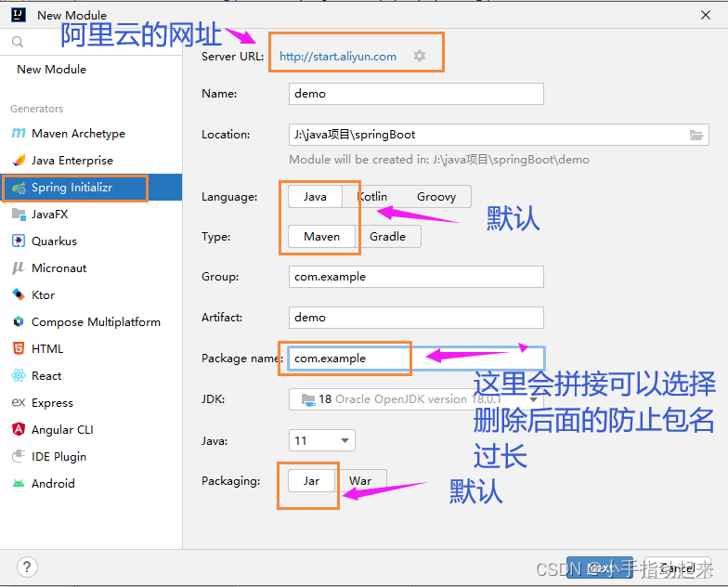The width and height of the screenshot is (728, 587).
Task: Select Micronaut generator
Action: [91, 267]
